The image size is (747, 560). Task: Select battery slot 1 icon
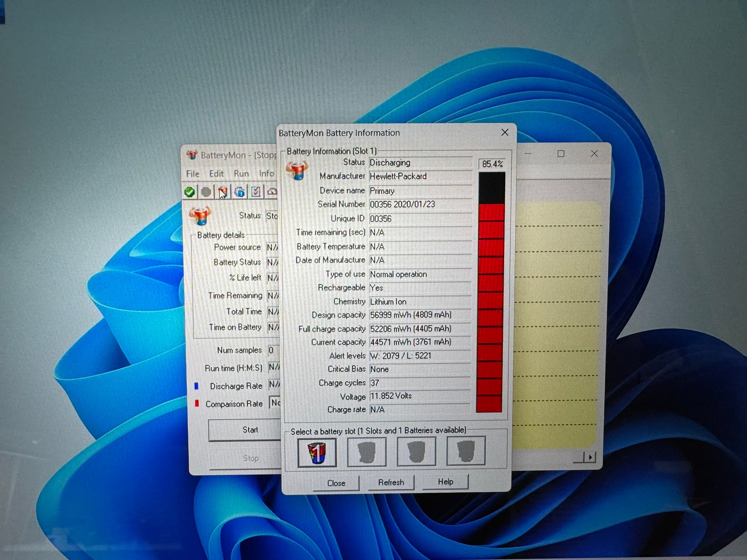tap(317, 452)
